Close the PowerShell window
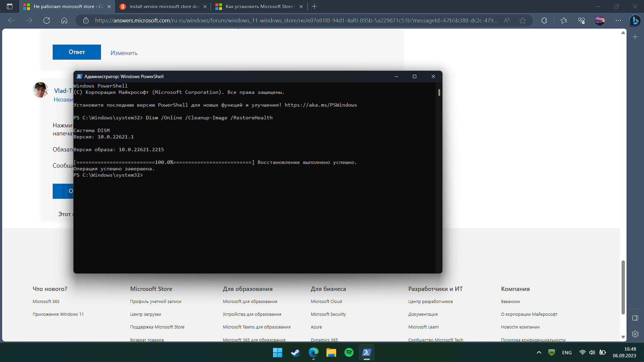644x362 pixels. [433, 76]
